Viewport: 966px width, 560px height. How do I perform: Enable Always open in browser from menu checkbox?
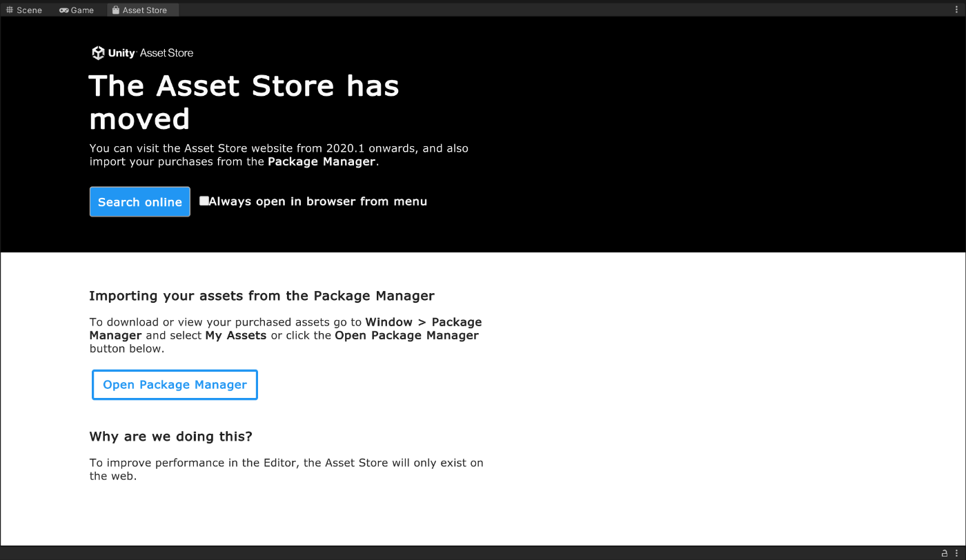coord(204,201)
